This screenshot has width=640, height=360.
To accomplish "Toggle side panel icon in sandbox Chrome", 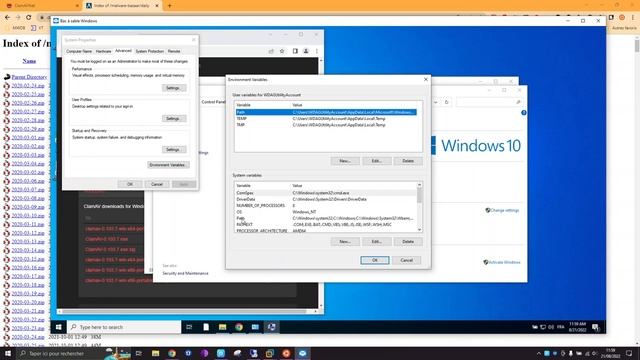I will point(295,51).
